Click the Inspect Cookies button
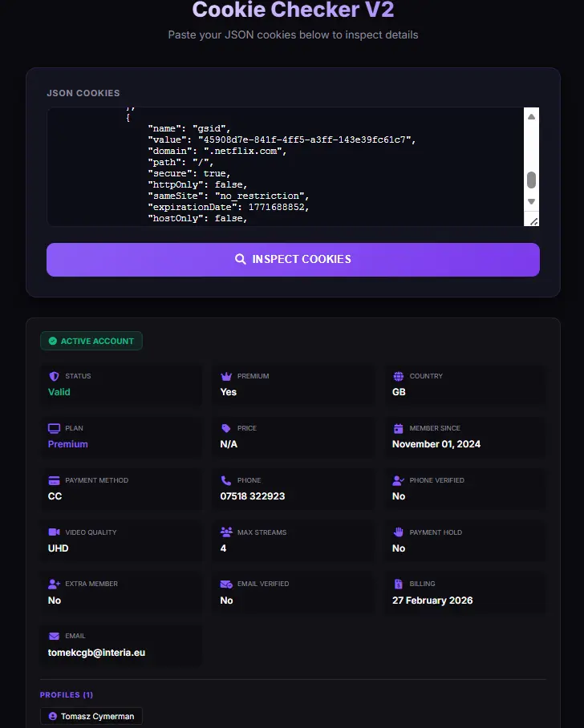Image resolution: width=584 pixels, height=728 pixels. pyautogui.click(x=293, y=260)
